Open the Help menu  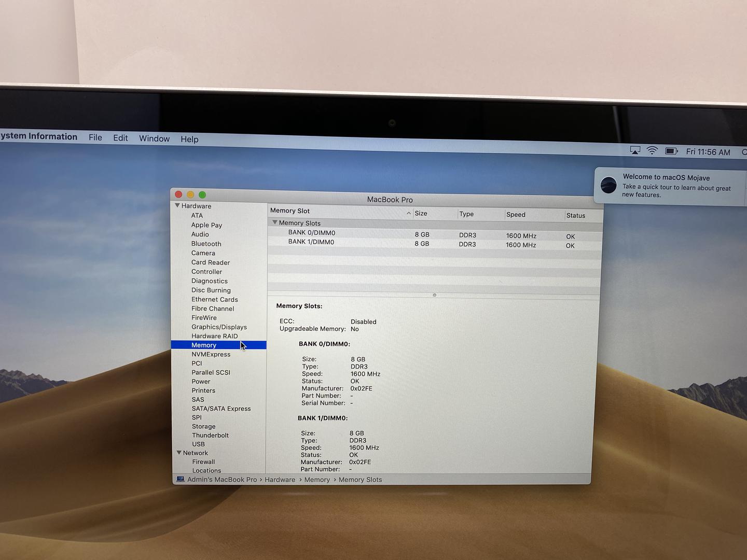(x=189, y=139)
